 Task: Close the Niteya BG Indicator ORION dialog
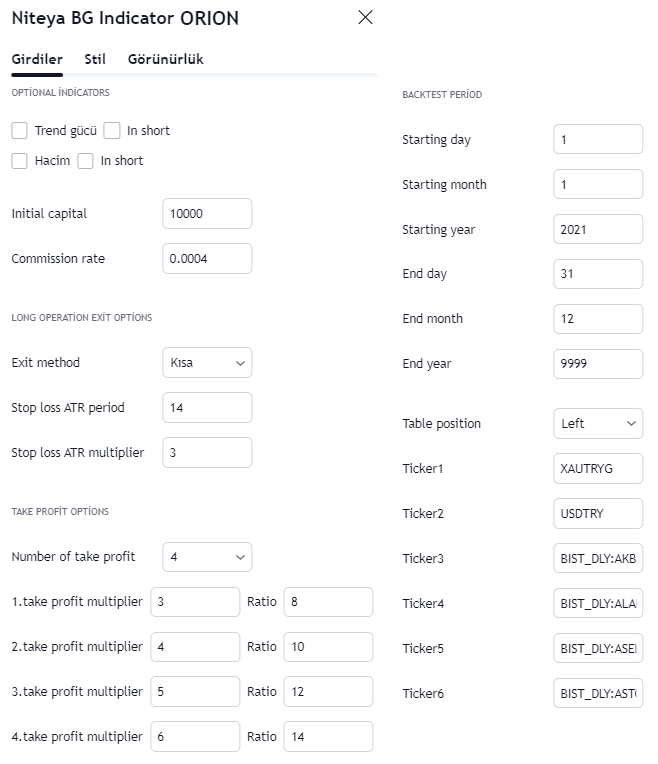pyautogui.click(x=365, y=18)
